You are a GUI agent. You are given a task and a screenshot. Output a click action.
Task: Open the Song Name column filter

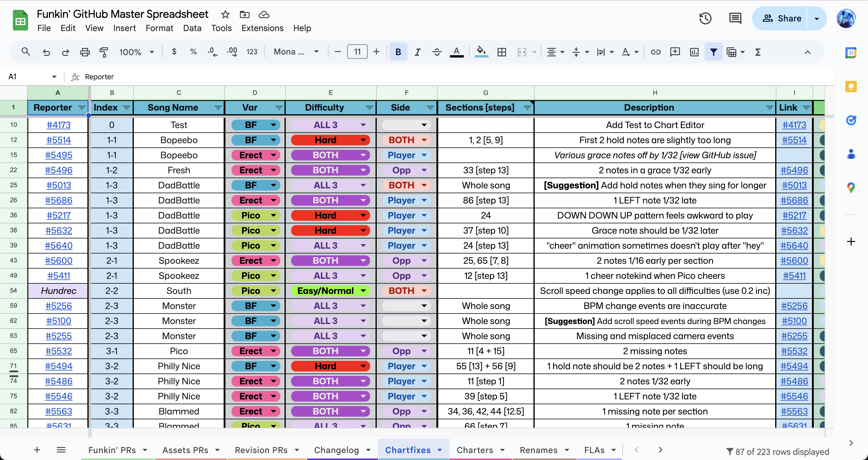218,108
